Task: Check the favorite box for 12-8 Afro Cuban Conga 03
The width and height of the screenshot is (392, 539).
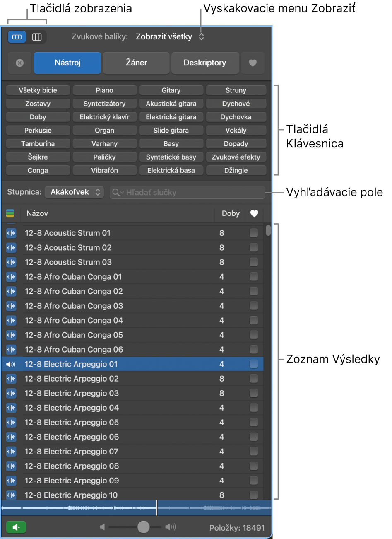Action: tap(254, 306)
